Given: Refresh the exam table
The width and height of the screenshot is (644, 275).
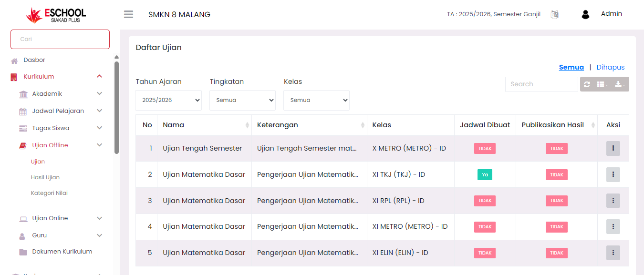Looking at the screenshot, I should coord(587,84).
